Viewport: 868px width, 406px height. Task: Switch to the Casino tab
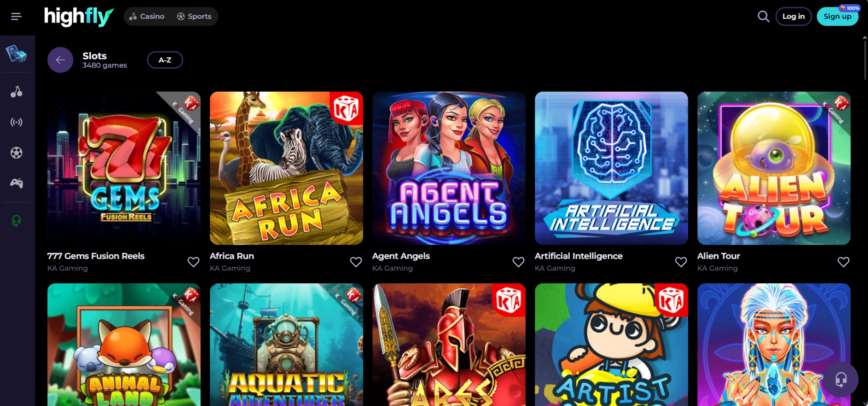(147, 16)
